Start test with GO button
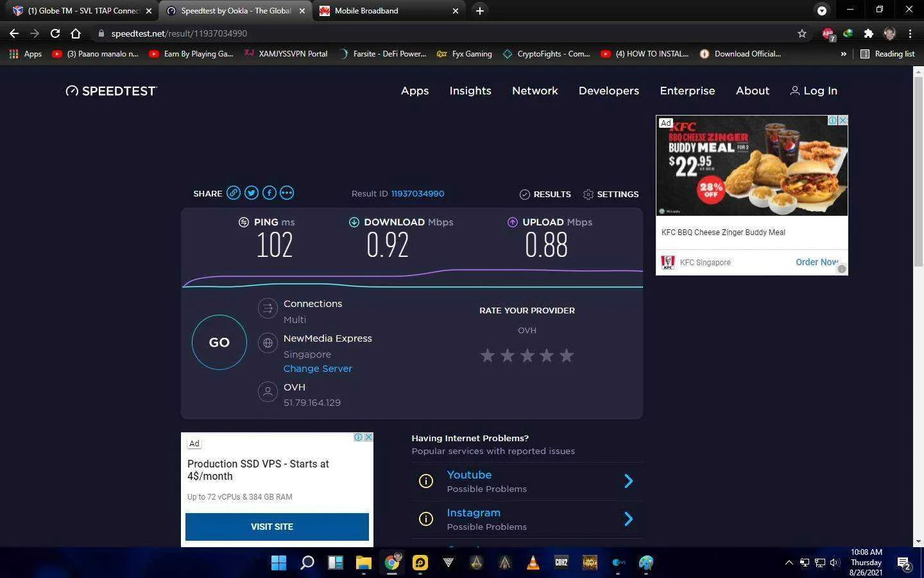 coord(219,342)
